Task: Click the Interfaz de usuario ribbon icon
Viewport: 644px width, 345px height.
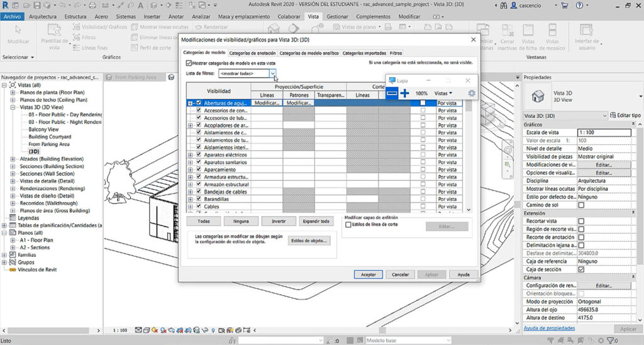Action: click(586, 30)
